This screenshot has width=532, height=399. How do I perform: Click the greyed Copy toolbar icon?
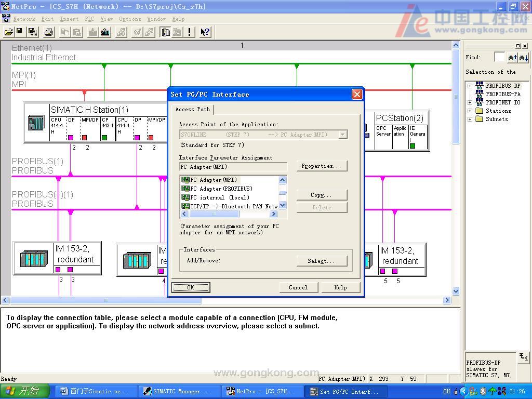(x=65, y=32)
